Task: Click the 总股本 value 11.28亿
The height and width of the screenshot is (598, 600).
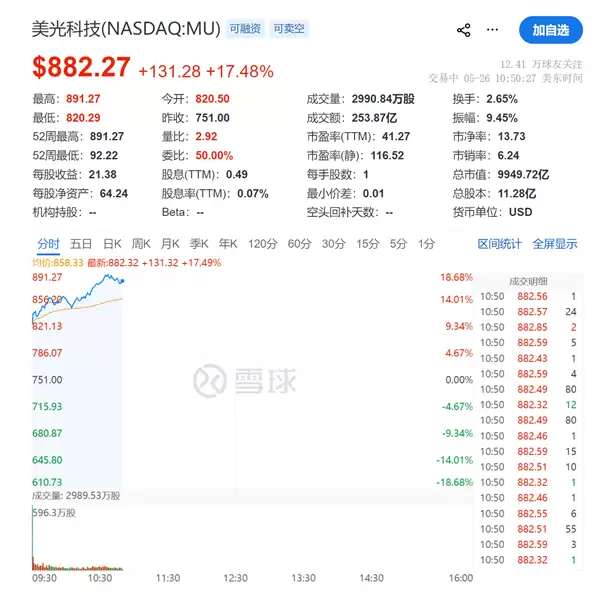Action: (517, 194)
